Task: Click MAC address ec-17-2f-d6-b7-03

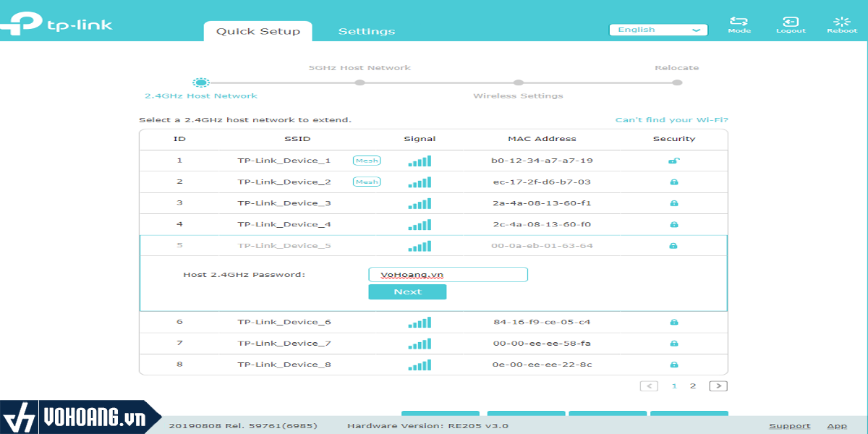Action: coord(542,182)
